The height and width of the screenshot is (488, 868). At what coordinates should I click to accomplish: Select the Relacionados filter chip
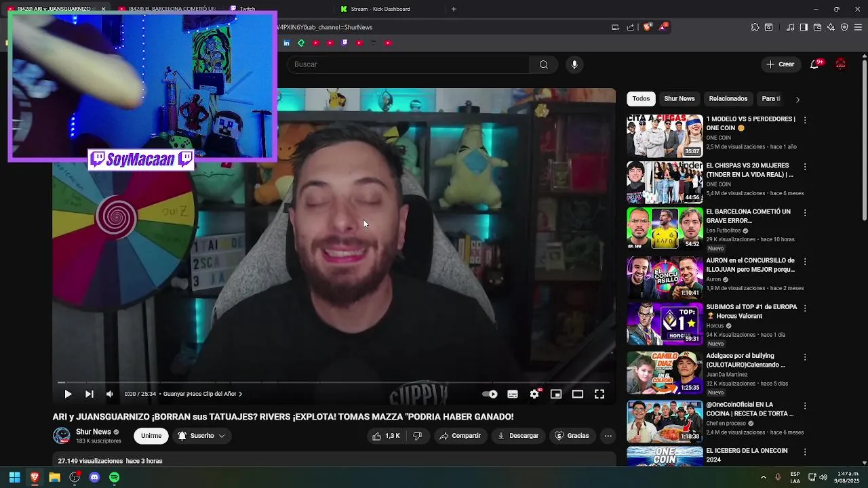[x=728, y=99]
